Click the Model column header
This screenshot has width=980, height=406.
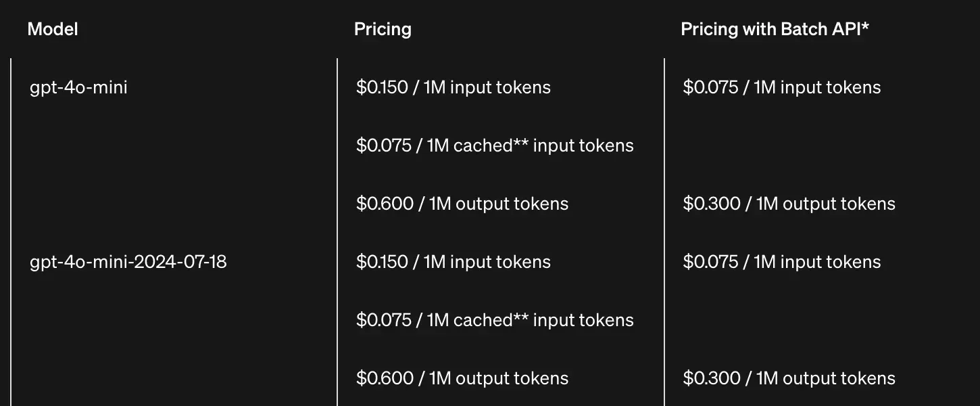[x=53, y=29]
